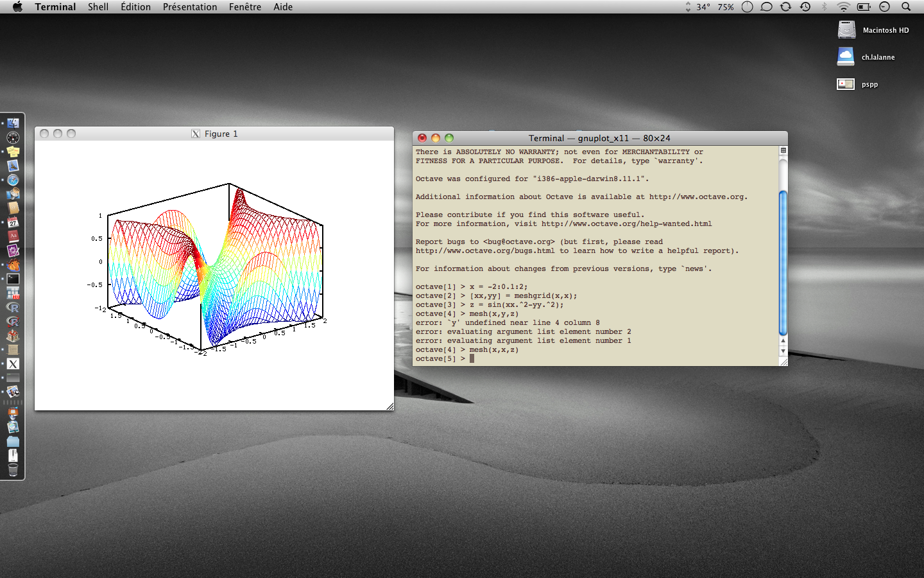Click the Time Machine menu bar icon
Screen dimensions: 924x578
805,7
